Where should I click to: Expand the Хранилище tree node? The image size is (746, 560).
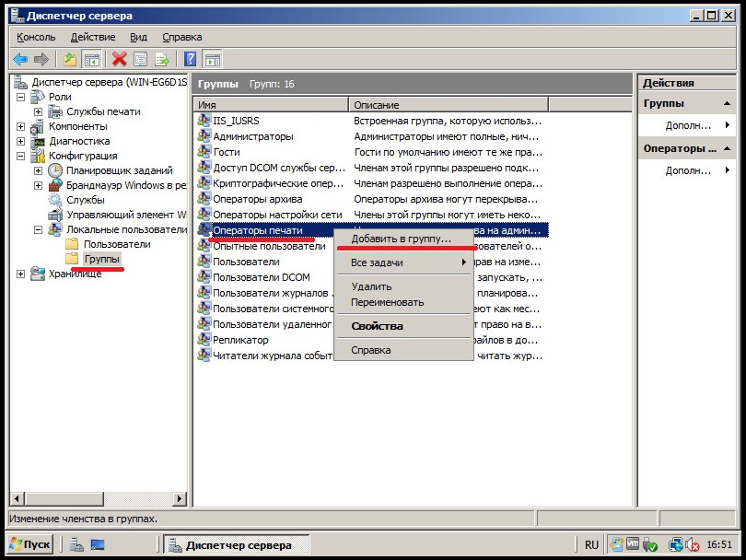21,274
